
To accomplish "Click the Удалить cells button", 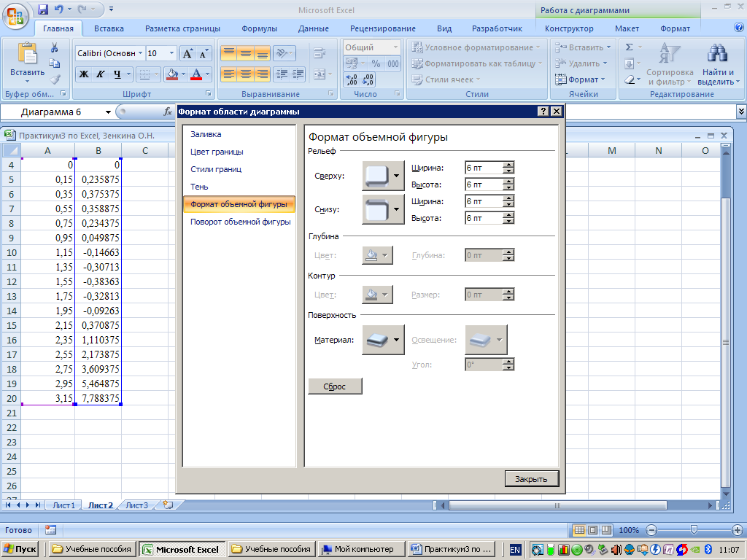I will click(581, 63).
